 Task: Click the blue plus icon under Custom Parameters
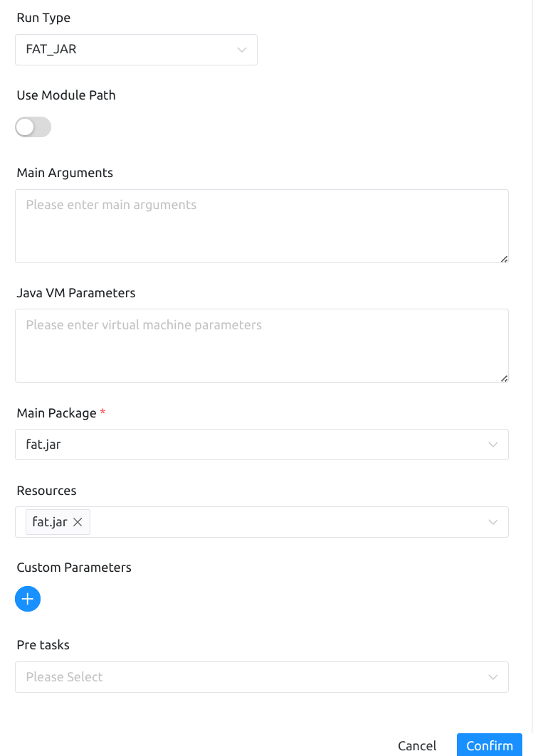pyautogui.click(x=28, y=599)
